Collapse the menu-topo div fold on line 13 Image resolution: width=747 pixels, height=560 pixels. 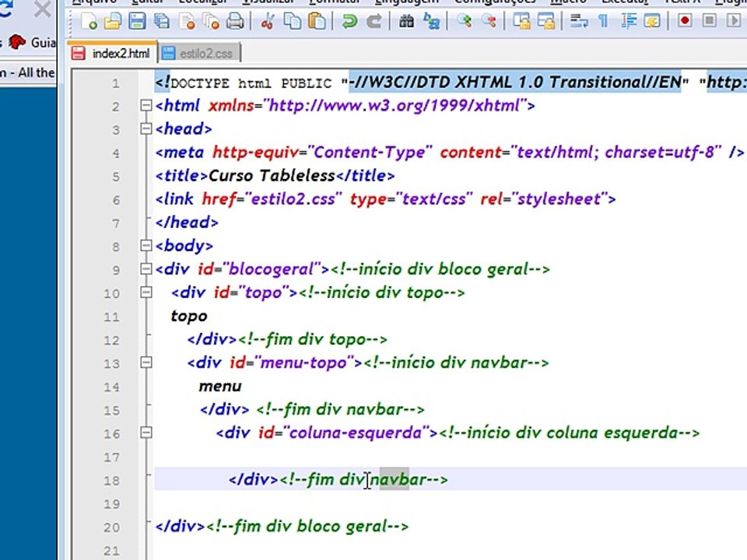point(146,363)
